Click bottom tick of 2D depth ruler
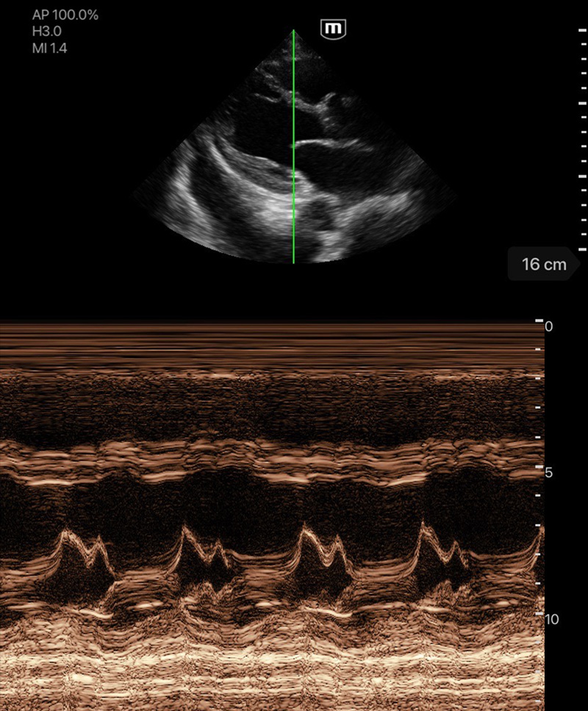This screenshot has width=588, height=711. coord(582,250)
